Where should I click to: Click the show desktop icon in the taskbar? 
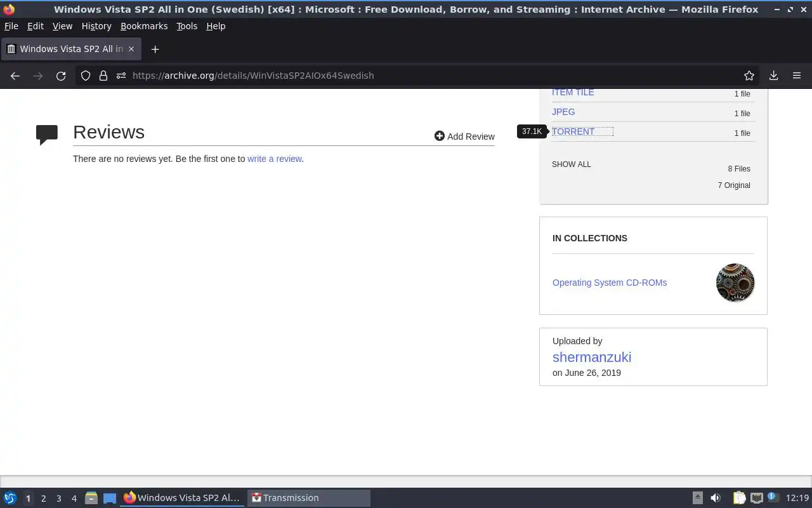tap(110, 498)
